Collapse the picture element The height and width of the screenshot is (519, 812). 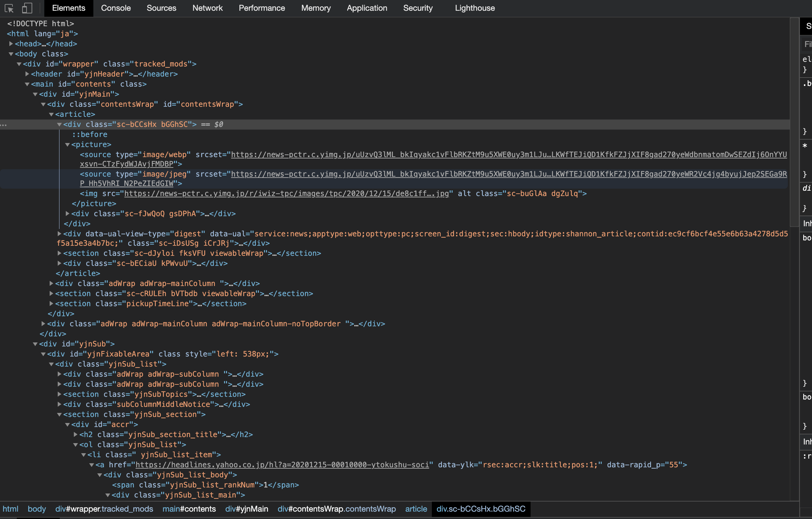click(67, 145)
